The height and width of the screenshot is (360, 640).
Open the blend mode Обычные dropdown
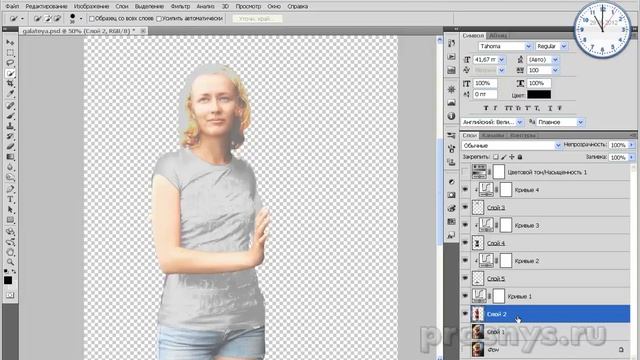point(558,145)
